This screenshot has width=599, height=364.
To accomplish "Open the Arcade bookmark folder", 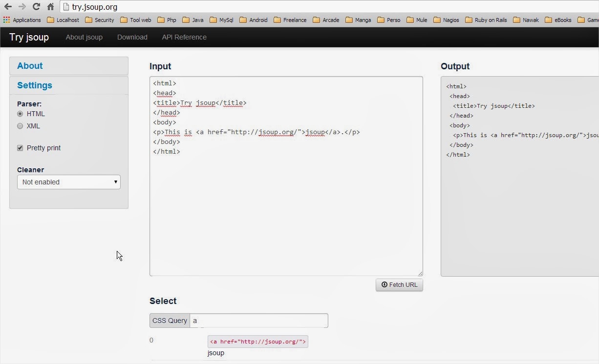I will tap(326, 20).
